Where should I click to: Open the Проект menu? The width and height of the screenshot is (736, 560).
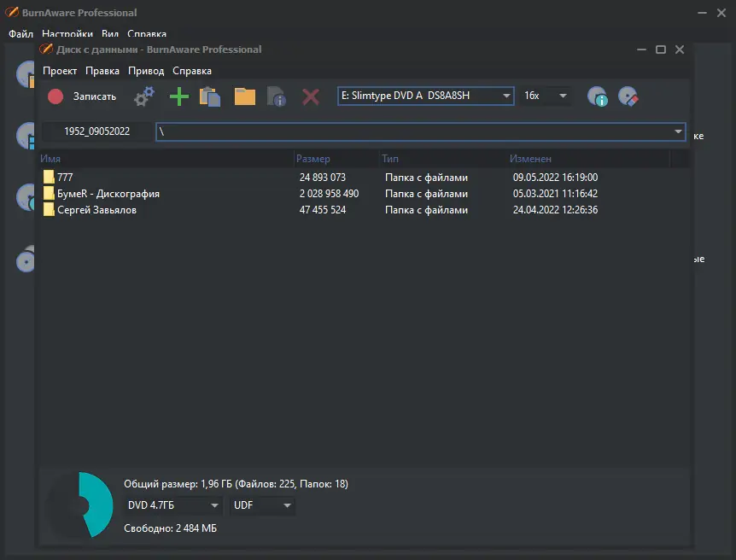(60, 71)
